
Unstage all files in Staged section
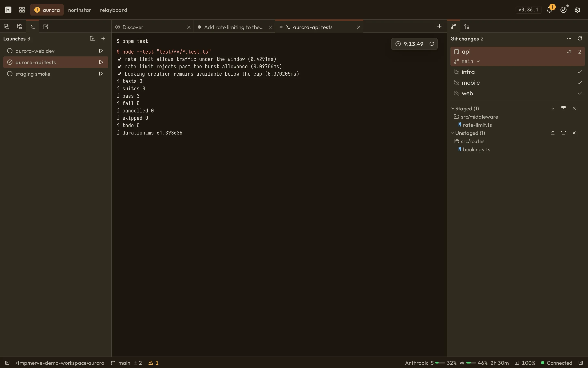[553, 108]
